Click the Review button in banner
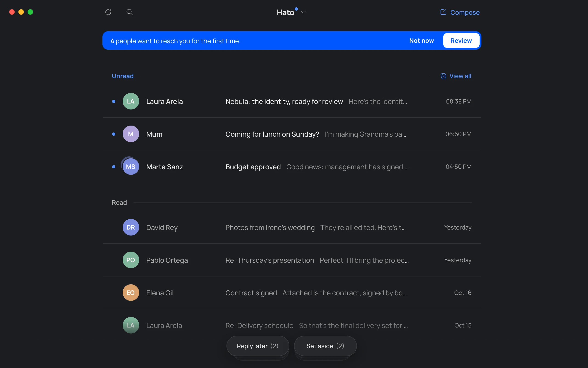Screen dimensions: 588x368 (x=461, y=41)
